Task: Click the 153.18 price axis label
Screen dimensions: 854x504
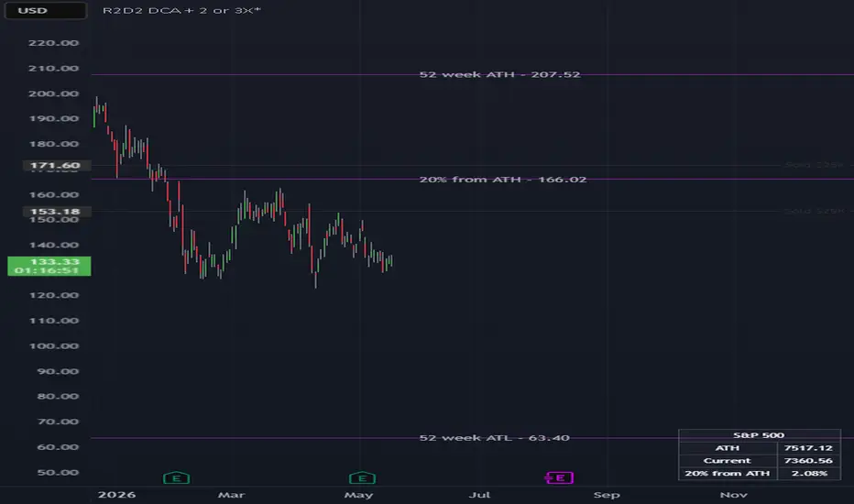Action: coord(57,212)
